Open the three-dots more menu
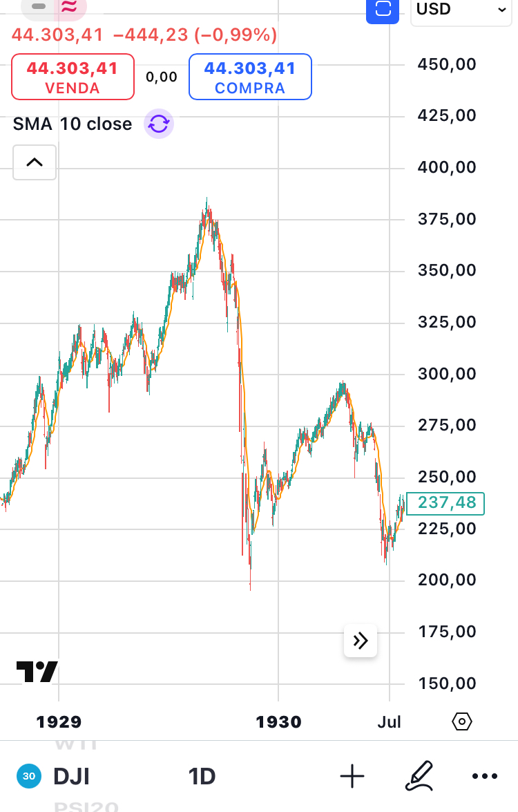Image resolution: width=518 pixels, height=812 pixels. (485, 777)
